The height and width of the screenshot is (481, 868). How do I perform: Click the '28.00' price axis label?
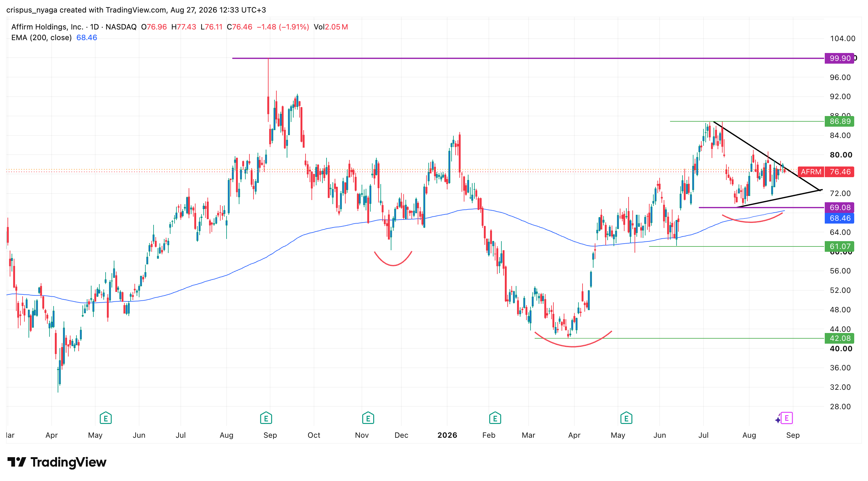[x=840, y=407]
